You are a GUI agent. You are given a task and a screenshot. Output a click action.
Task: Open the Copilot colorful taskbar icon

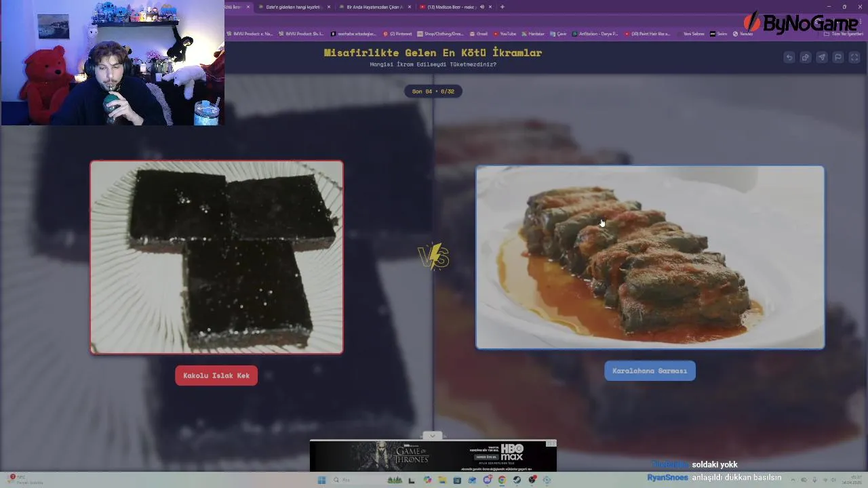coord(427,480)
